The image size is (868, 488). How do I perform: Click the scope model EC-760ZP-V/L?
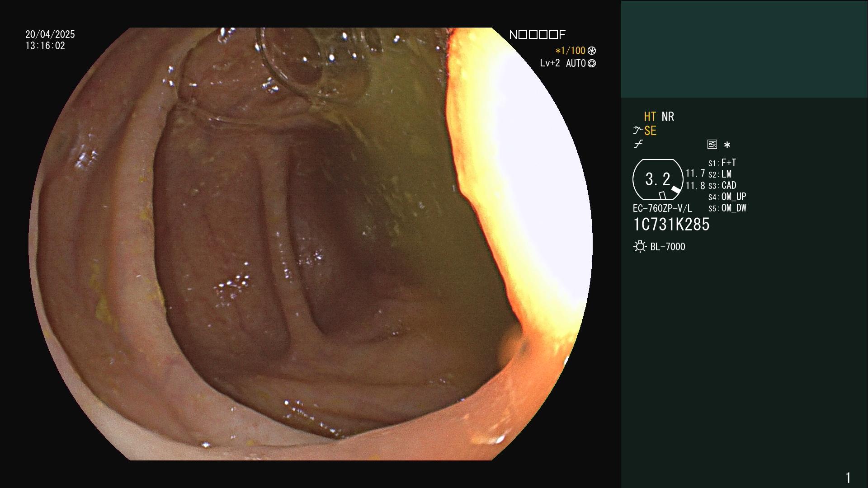click(662, 208)
